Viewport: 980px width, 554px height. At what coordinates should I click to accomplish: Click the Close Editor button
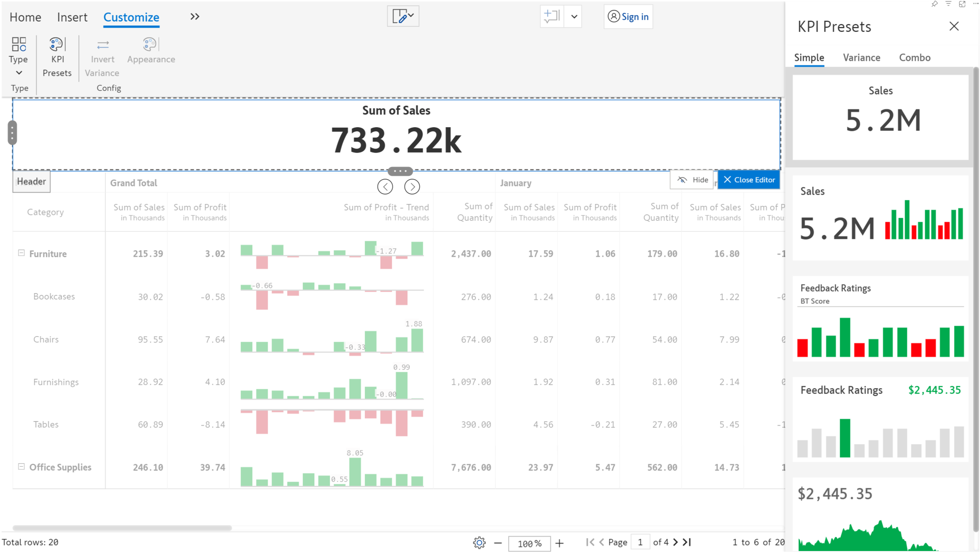point(749,180)
